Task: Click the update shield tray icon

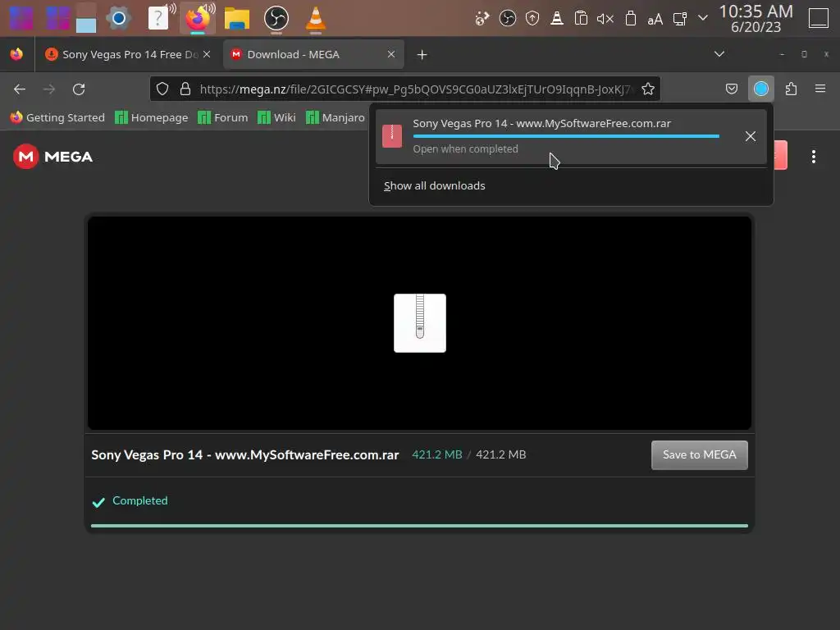Action: coord(532,19)
